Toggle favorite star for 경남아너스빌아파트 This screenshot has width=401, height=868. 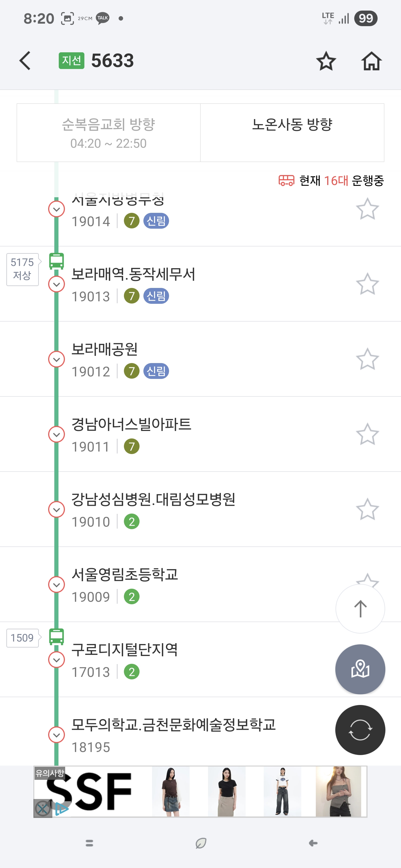click(x=367, y=434)
